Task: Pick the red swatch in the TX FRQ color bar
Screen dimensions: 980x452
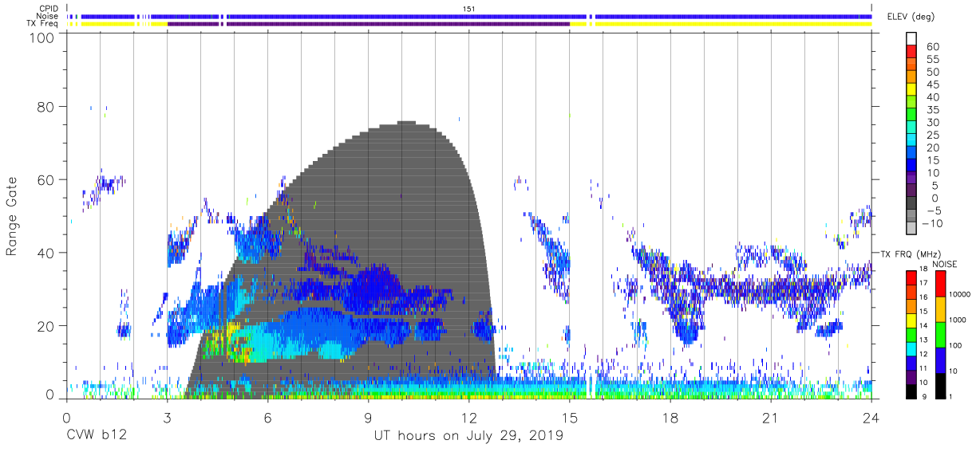Action: point(911,277)
